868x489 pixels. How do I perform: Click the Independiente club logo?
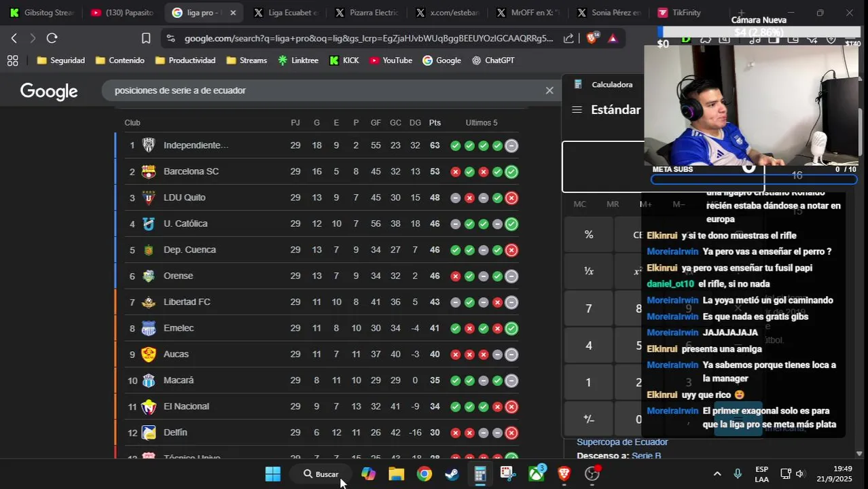click(x=149, y=145)
